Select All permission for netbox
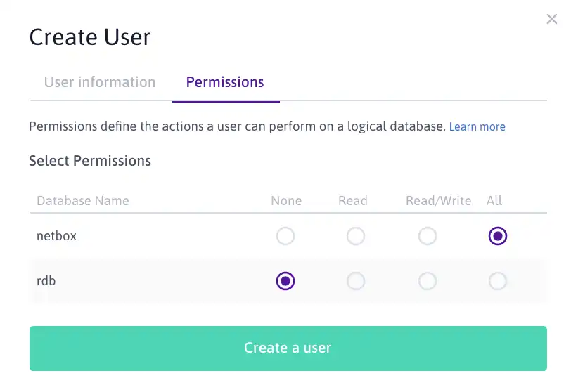 [x=498, y=236]
